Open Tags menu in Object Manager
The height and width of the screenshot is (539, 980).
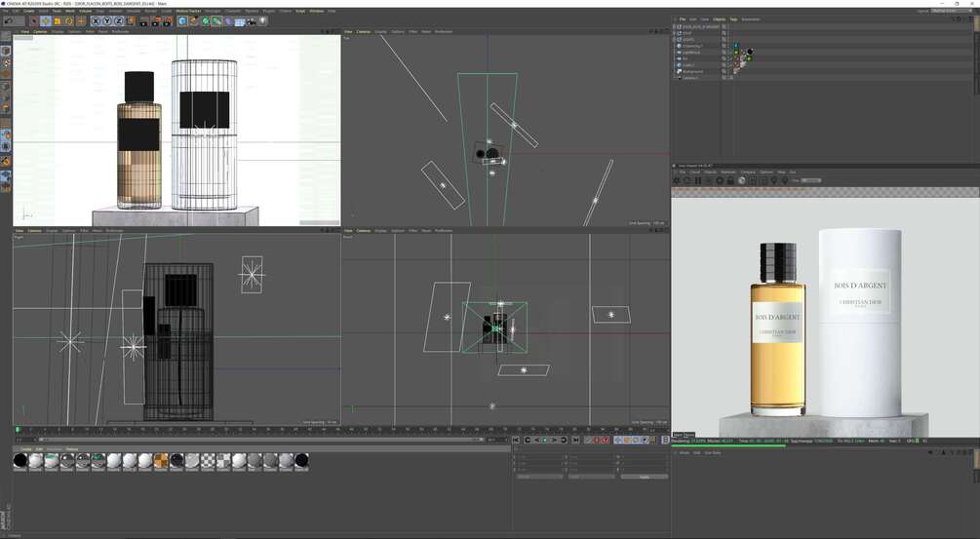733,19
